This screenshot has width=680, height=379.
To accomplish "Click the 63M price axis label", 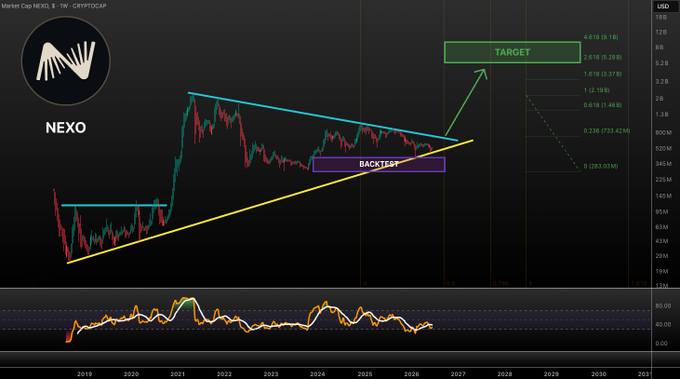I will coord(662,227).
